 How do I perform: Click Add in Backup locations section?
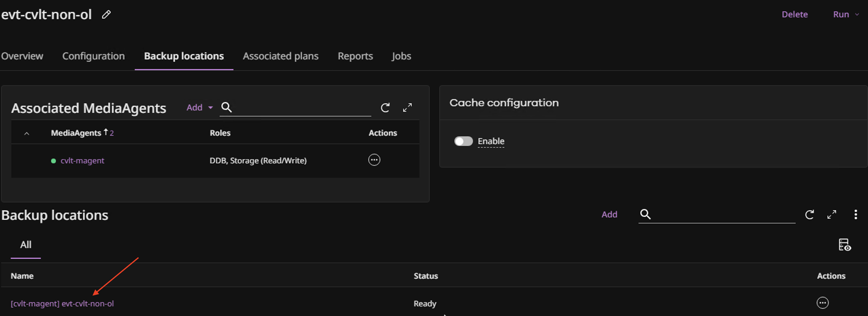(x=609, y=214)
